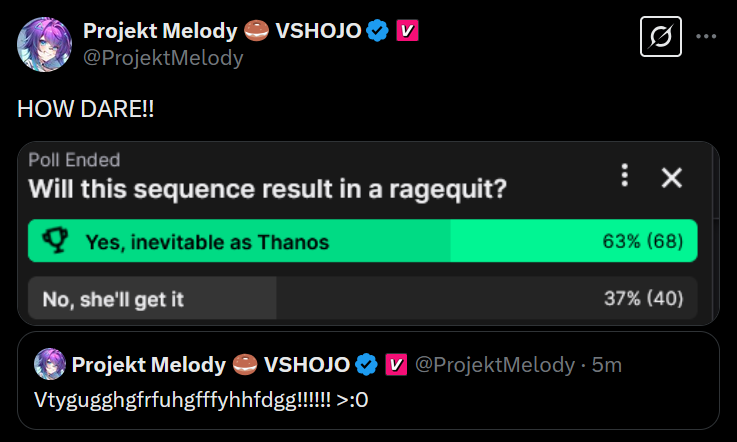Click the trophy icon on winning option
737x442 pixels.
point(55,241)
